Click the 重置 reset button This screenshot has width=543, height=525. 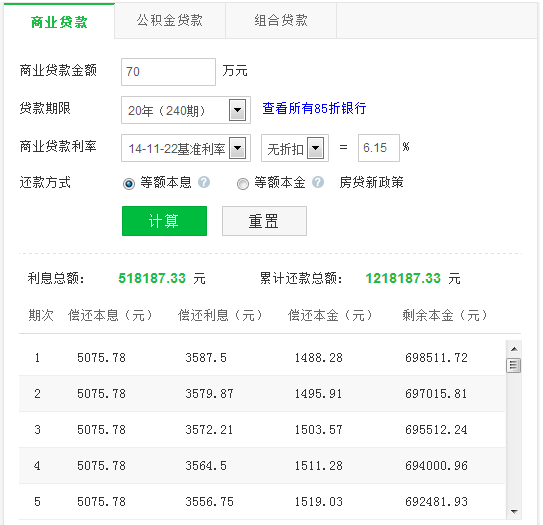264,221
